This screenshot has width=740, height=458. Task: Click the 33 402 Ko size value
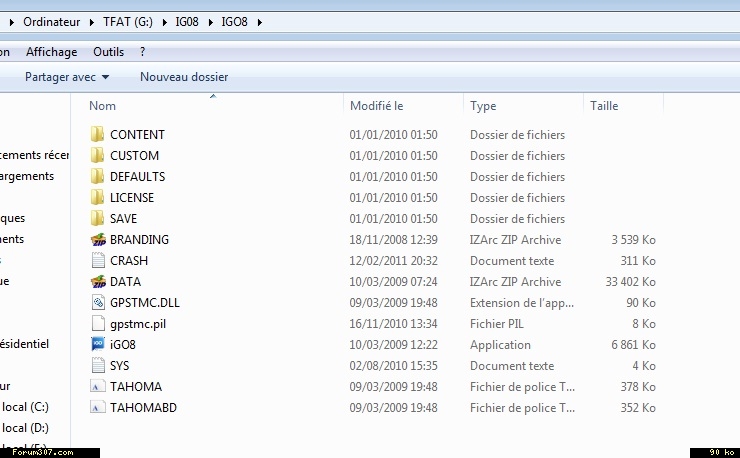631,281
